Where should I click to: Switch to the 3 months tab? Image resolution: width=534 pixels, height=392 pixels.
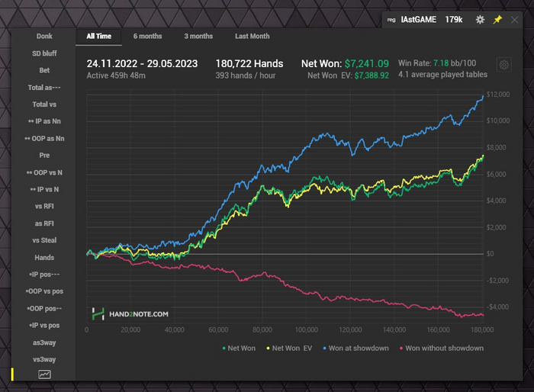[x=198, y=36]
